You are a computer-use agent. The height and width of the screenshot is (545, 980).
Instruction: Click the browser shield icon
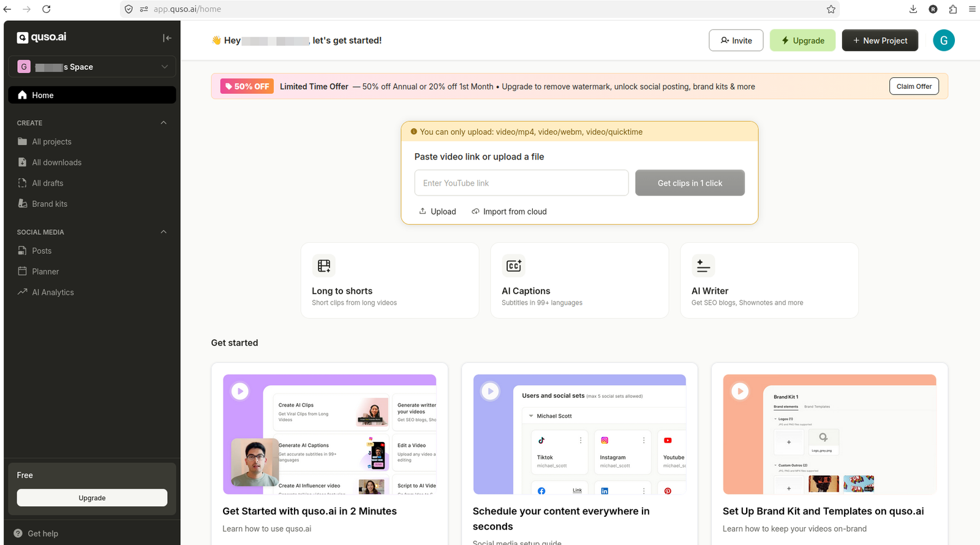pos(129,9)
